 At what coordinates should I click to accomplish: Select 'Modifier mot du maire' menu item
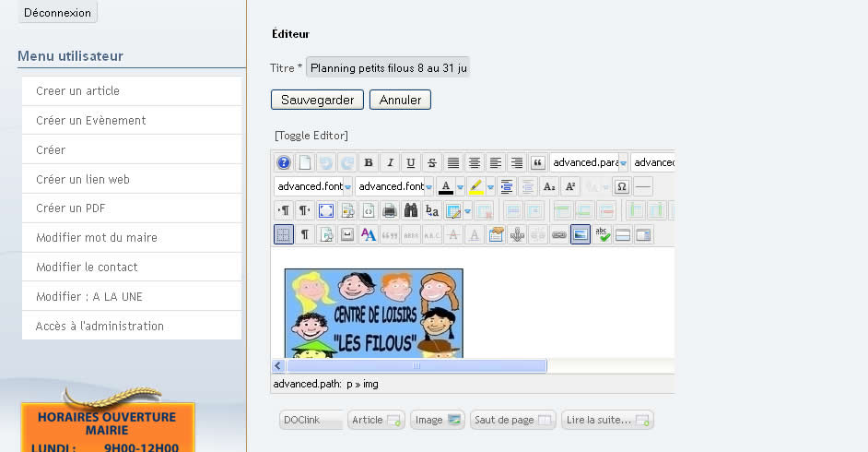[97, 238]
